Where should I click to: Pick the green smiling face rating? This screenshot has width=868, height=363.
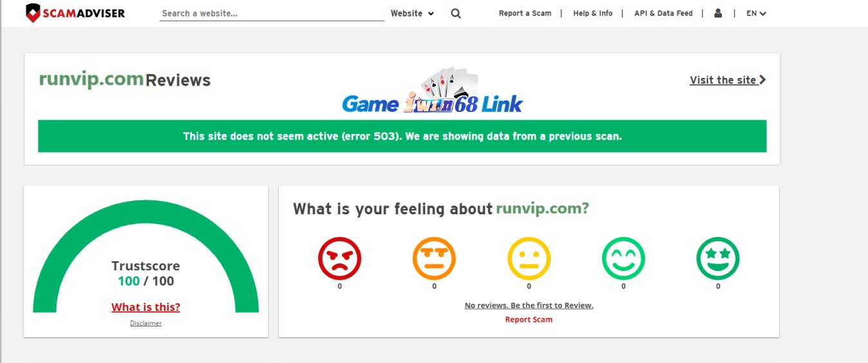[x=623, y=259]
